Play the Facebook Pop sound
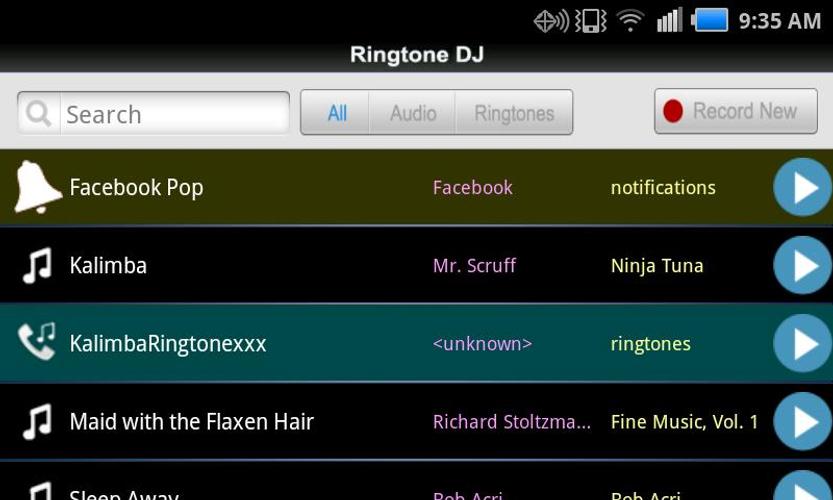833x500 pixels. [x=802, y=187]
